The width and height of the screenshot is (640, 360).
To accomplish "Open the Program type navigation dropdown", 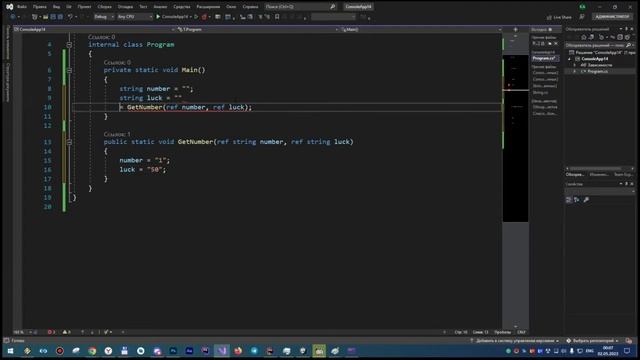I will [258, 29].
